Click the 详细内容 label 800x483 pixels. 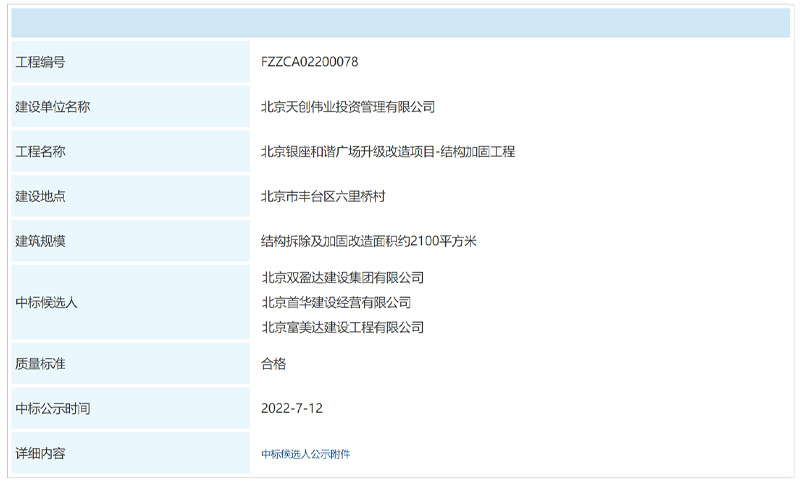pyautogui.click(x=40, y=453)
